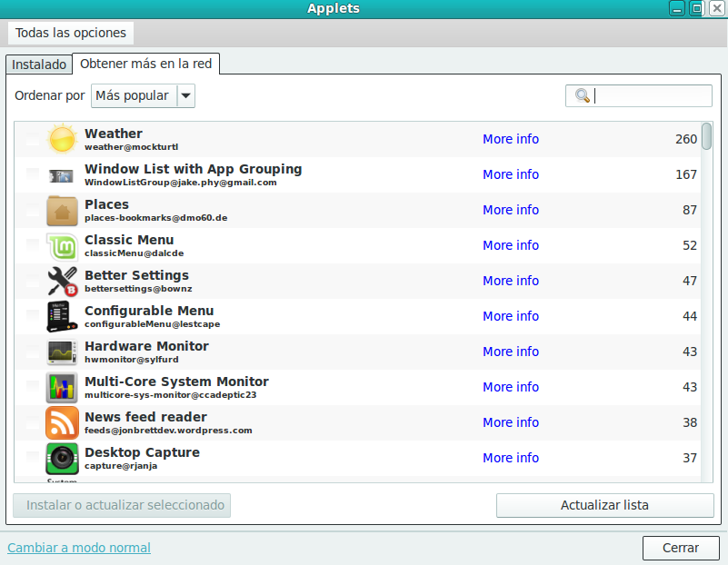Check the Window List with App Grouping checkbox
This screenshot has height=565, width=728.
[x=33, y=174]
